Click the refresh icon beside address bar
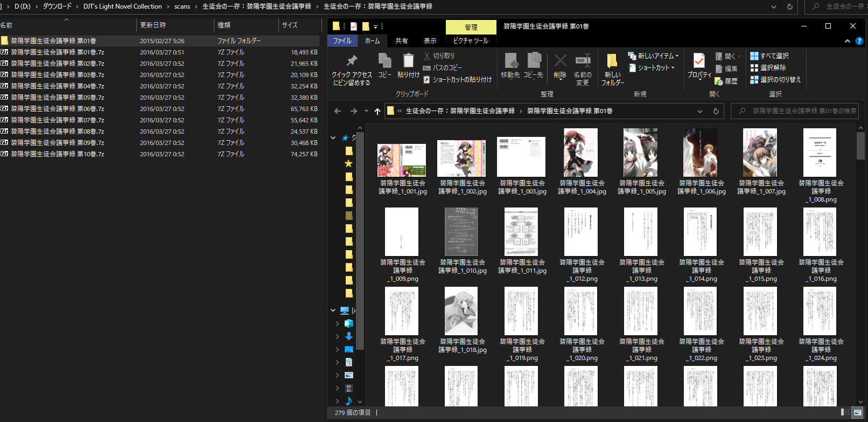The height and width of the screenshot is (422, 868). pyautogui.click(x=716, y=112)
